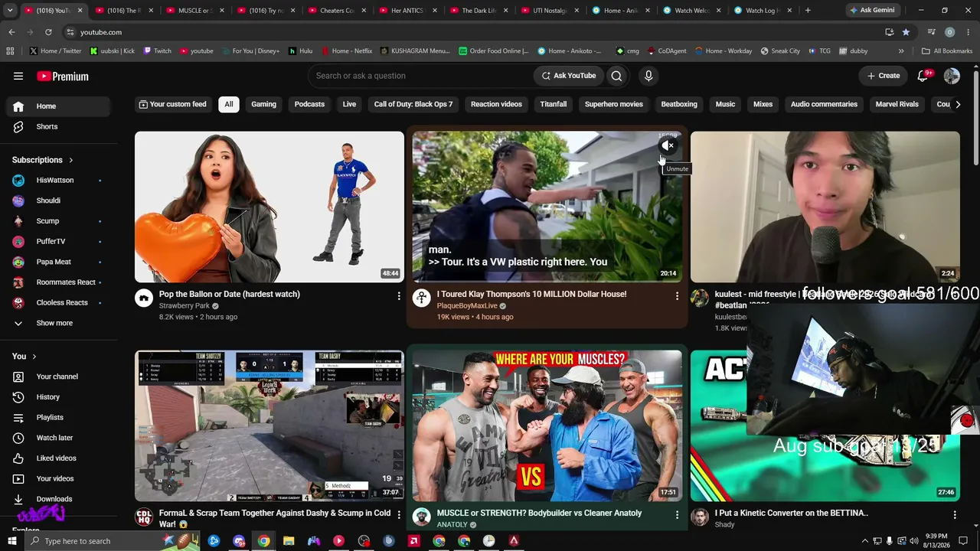Click the Strawberry Park channel avatar
The image size is (980, 551).
[x=144, y=298]
